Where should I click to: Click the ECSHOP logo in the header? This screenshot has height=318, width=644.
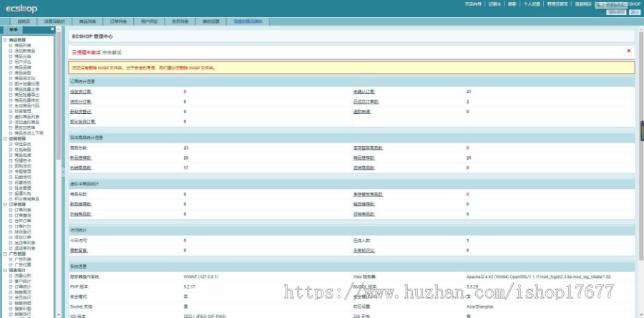coord(21,8)
